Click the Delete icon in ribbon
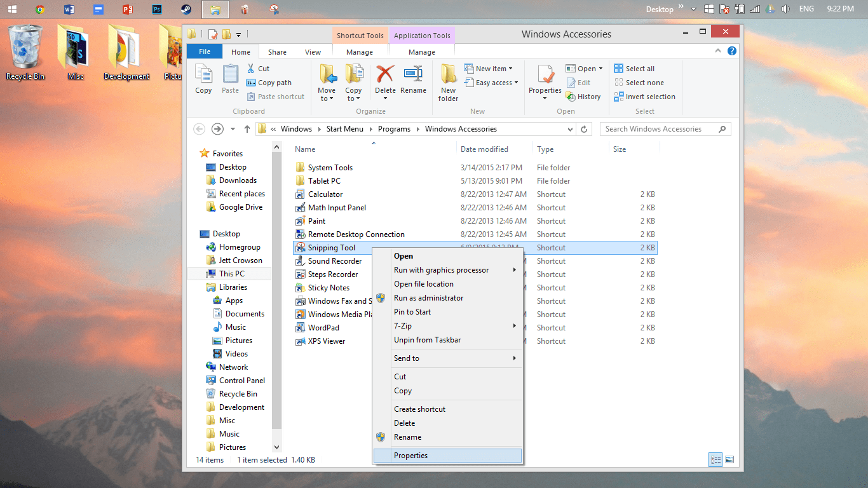868x488 pixels. (x=385, y=75)
